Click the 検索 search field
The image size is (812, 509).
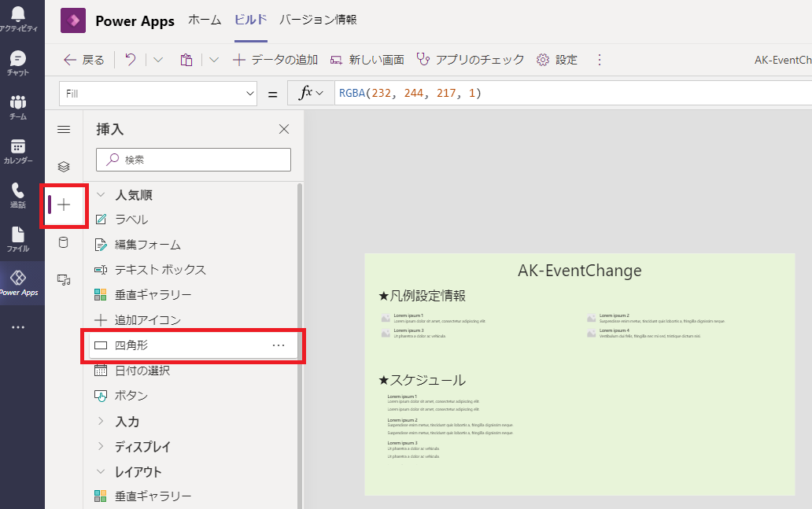194,159
